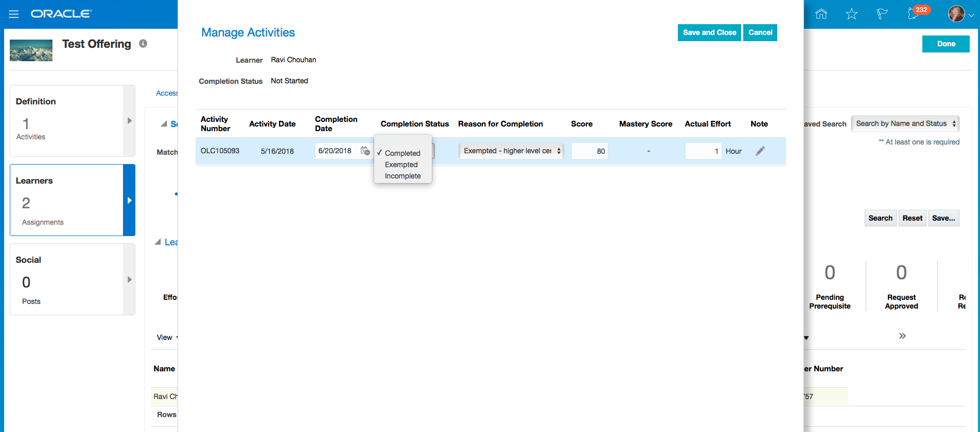
Task: Edit note with the pencil icon
Action: coord(760,151)
